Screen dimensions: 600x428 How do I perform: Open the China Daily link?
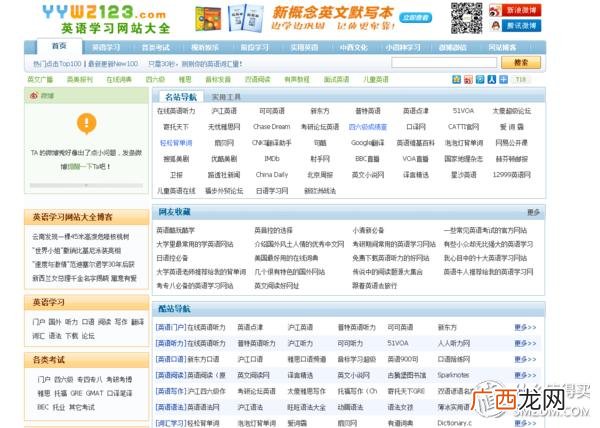[272, 174]
